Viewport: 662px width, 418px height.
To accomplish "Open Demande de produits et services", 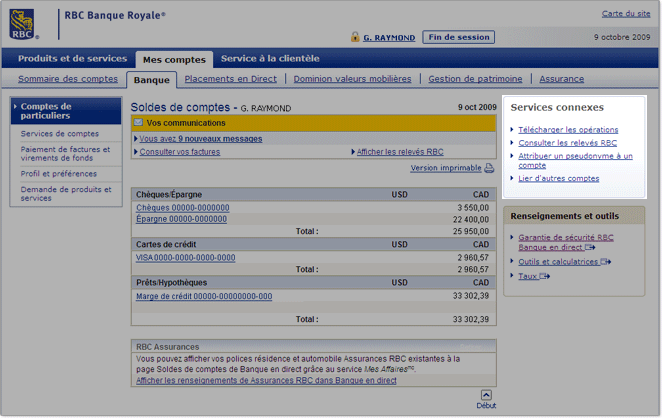I will [x=66, y=194].
